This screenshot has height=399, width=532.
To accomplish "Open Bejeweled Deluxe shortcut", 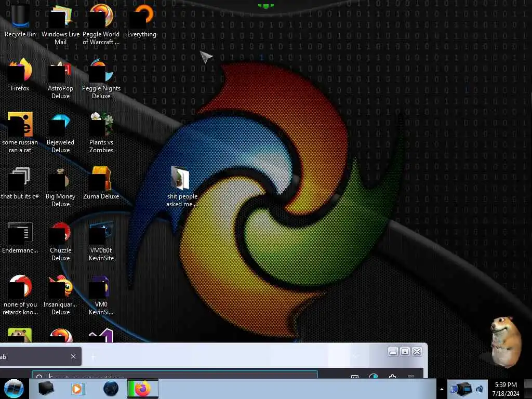I will coord(60,133).
